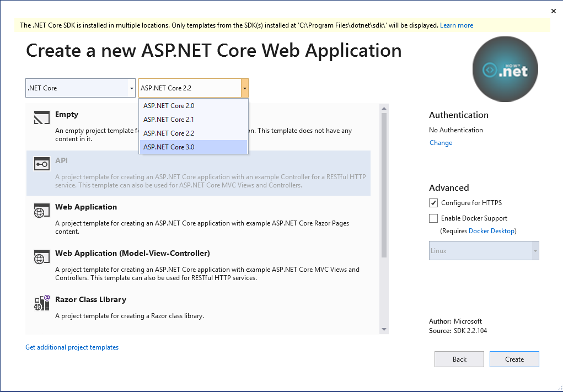Click the template list scrollbar thumb
Viewport: 563px width, 392px height.
click(x=384, y=185)
